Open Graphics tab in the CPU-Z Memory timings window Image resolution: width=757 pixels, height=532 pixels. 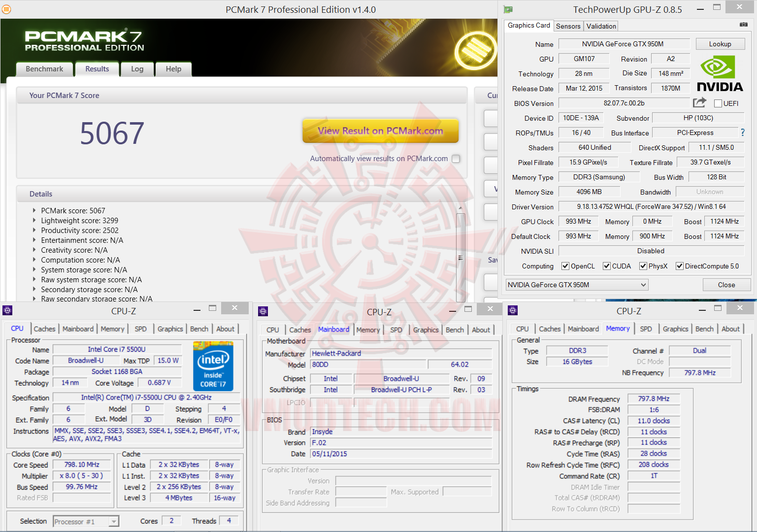(675, 329)
